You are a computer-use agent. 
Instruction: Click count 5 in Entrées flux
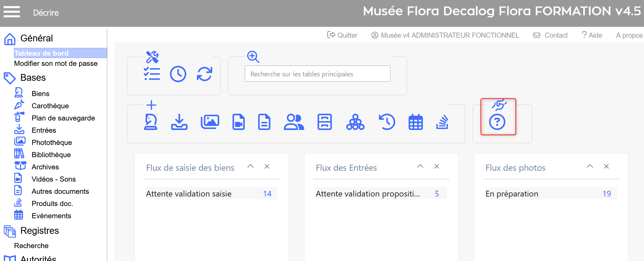coord(437,194)
